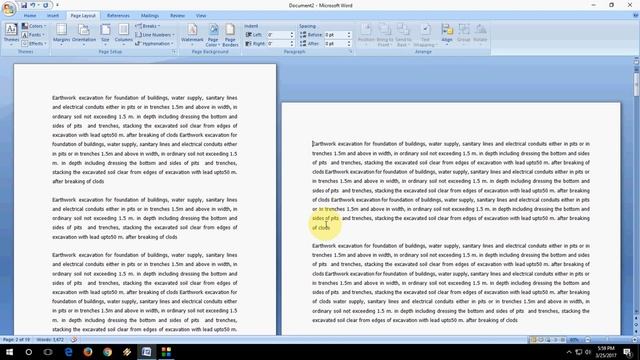Open Page Borders settings
The height and width of the screenshot is (360, 640).
[230, 35]
